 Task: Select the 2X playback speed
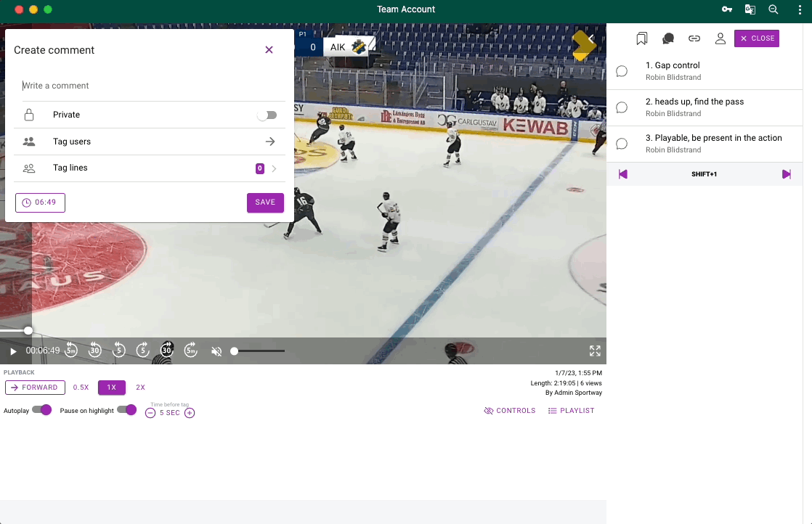(140, 388)
